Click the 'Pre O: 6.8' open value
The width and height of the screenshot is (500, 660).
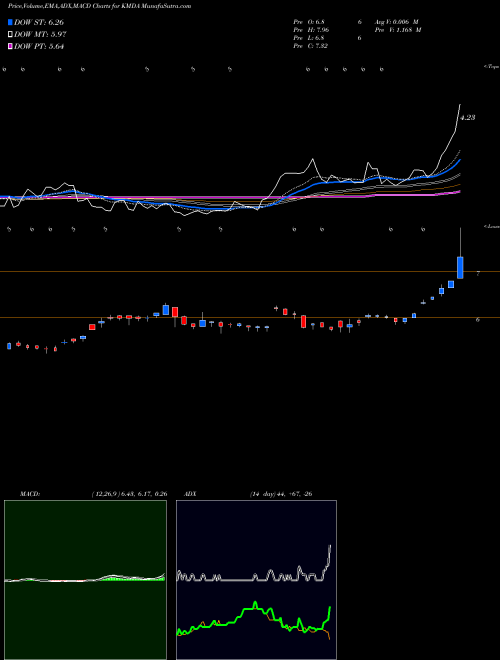309,22
